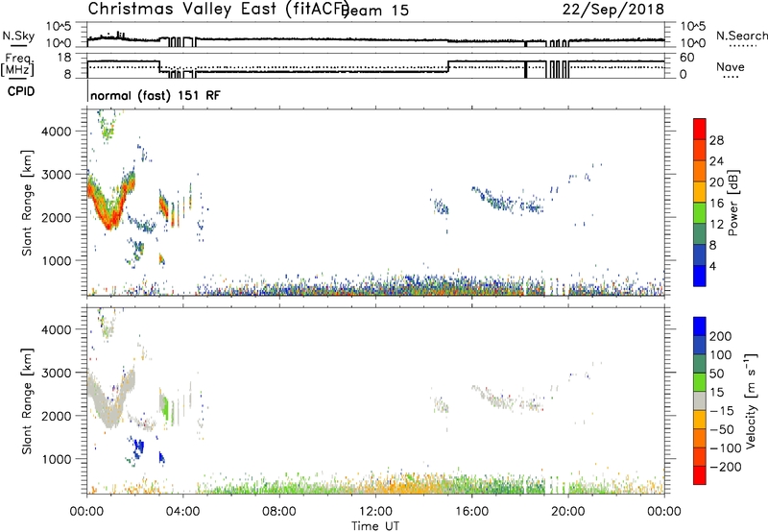The width and height of the screenshot is (768, 532).
Task: Click the small green echo patch above 4000 km in the power panel
Action: point(107,129)
